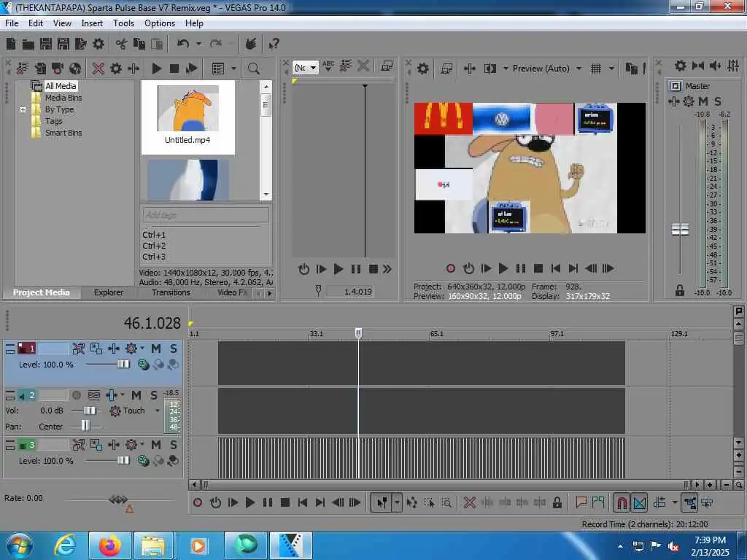Screen dimensions: 747x560
Task: Lock the selected event
Action: tap(557, 502)
